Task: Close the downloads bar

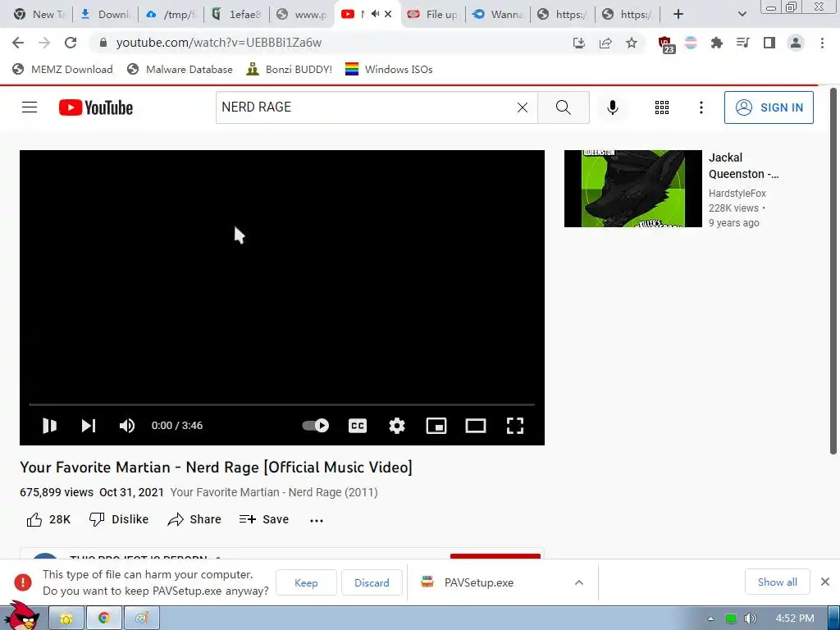Action: click(825, 582)
